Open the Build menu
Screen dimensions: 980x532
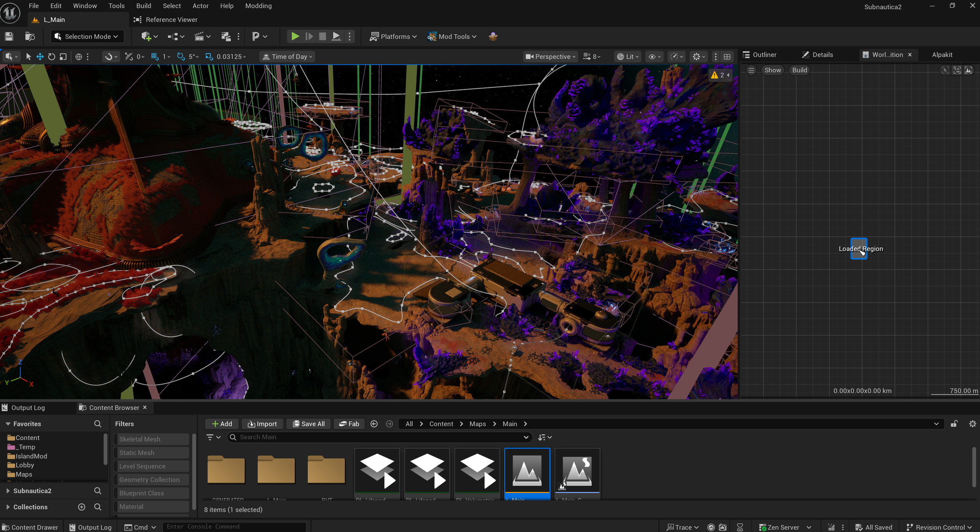[144, 6]
